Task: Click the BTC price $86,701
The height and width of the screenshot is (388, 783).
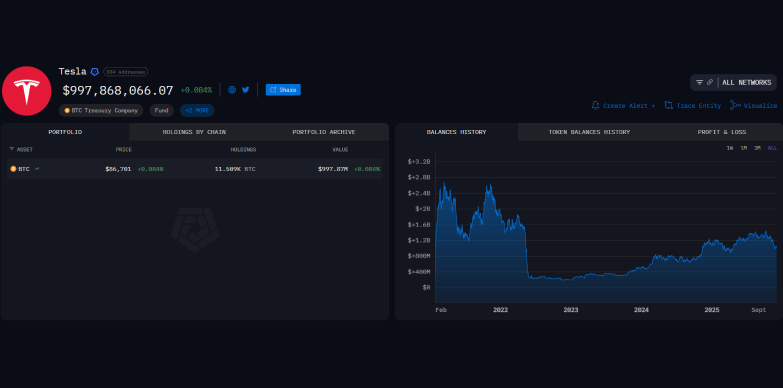Action: pos(118,169)
